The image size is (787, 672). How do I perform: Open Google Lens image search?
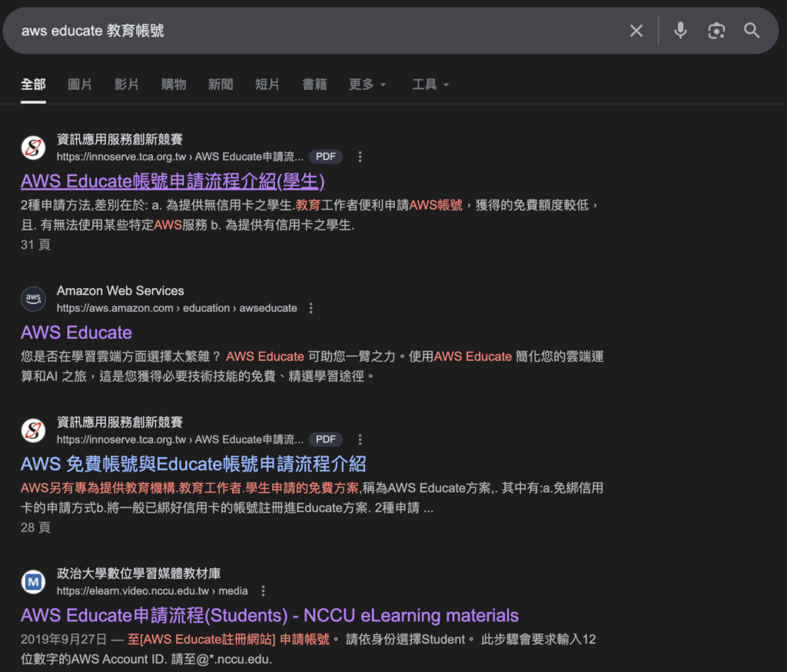point(716,31)
